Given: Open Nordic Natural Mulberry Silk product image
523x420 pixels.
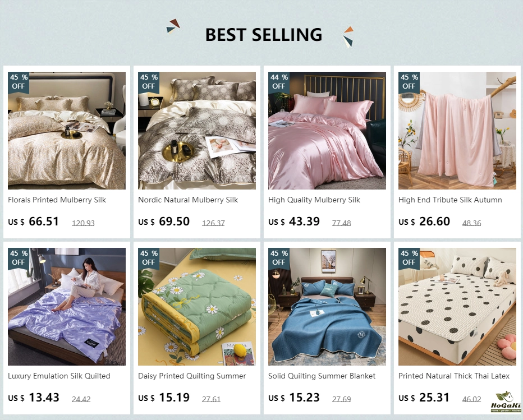Looking at the screenshot, I should pos(197,131).
